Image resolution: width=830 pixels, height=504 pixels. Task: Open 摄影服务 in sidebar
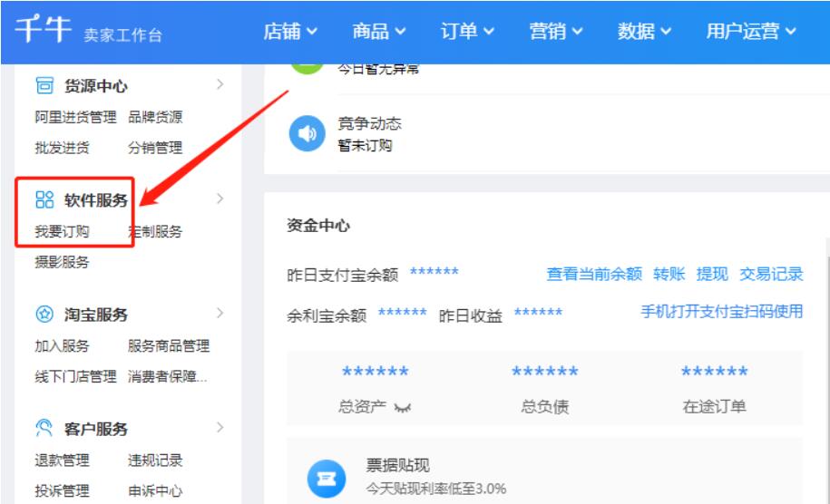[x=62, y=262]
